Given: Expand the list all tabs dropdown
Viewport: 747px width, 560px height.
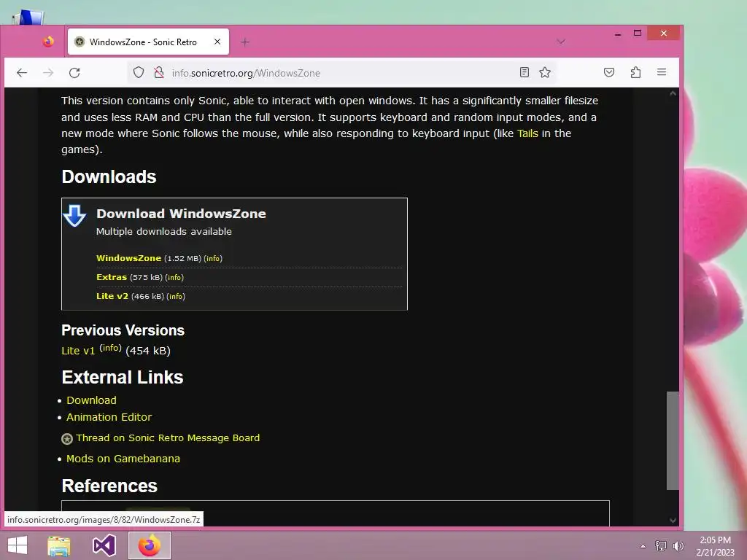Looking at the screenshot, I should click(561, 42).
